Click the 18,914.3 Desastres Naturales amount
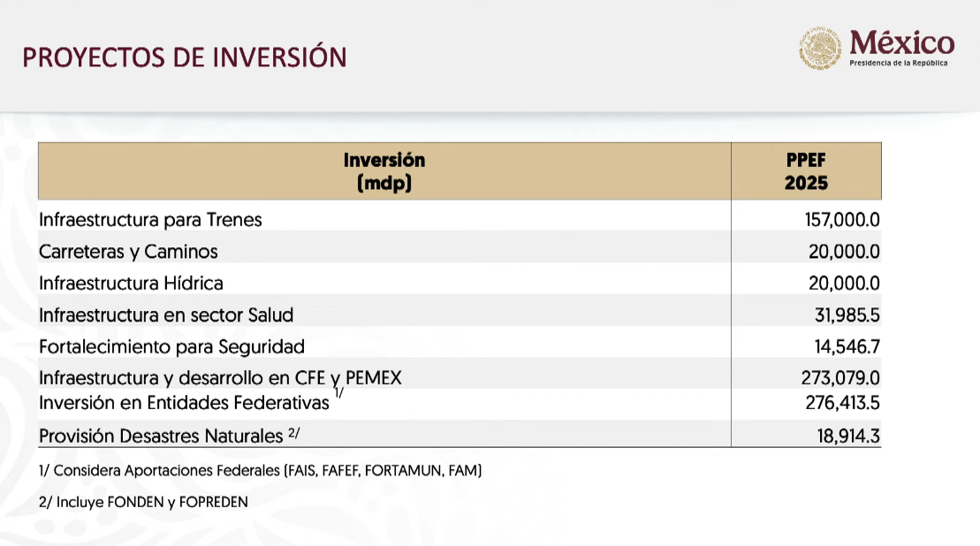This screenshot has height=546, width=980. pyautogui.click(x=848, y=436)
